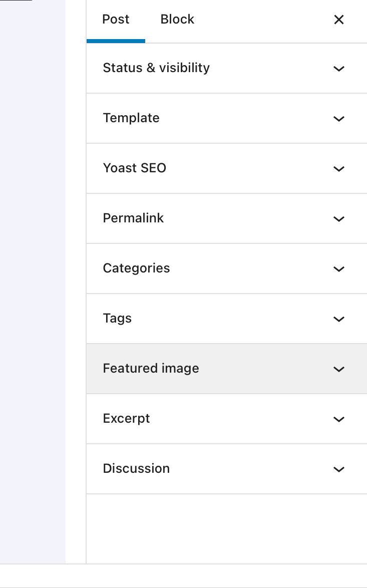The image size is (367, 588).
Task: Open the Yoast SEO section label
Action: [x=134, y=168]
